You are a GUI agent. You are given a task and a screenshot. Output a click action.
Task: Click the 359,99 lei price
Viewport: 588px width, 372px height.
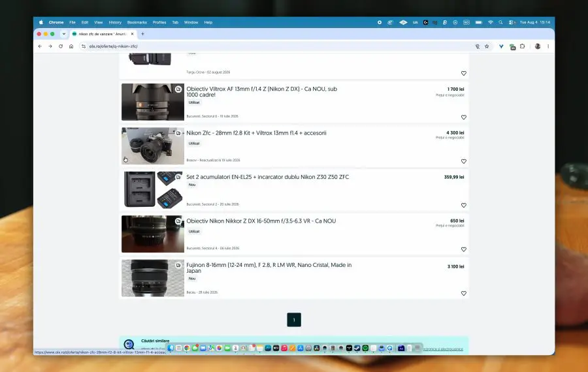pyautogui.click(x=454, y=178)
